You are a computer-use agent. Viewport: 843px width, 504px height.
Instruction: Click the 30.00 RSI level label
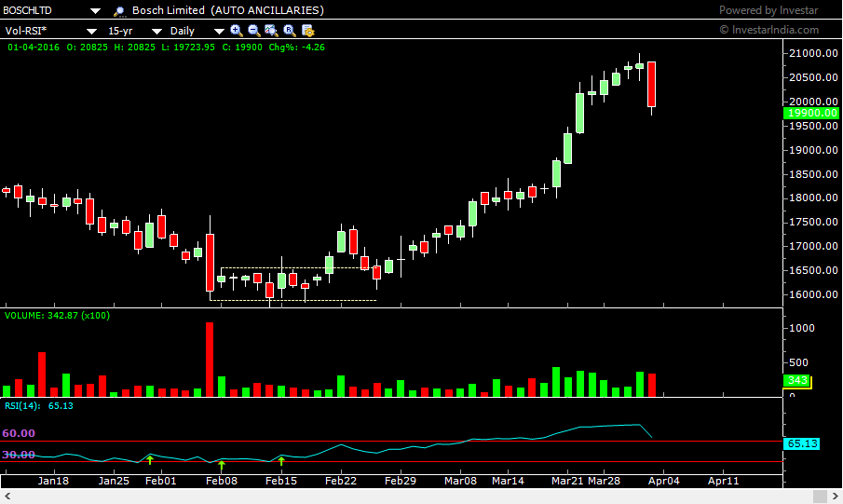point(19,455)
